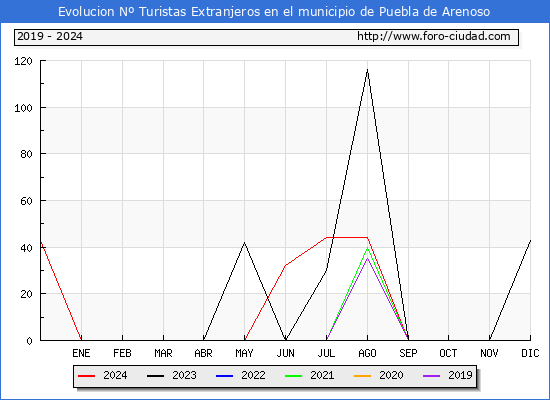Click the green 2021 peak at AGO
Image resolution: width=550 pixels, height=400 pixels.
click(x=367, y=248)
